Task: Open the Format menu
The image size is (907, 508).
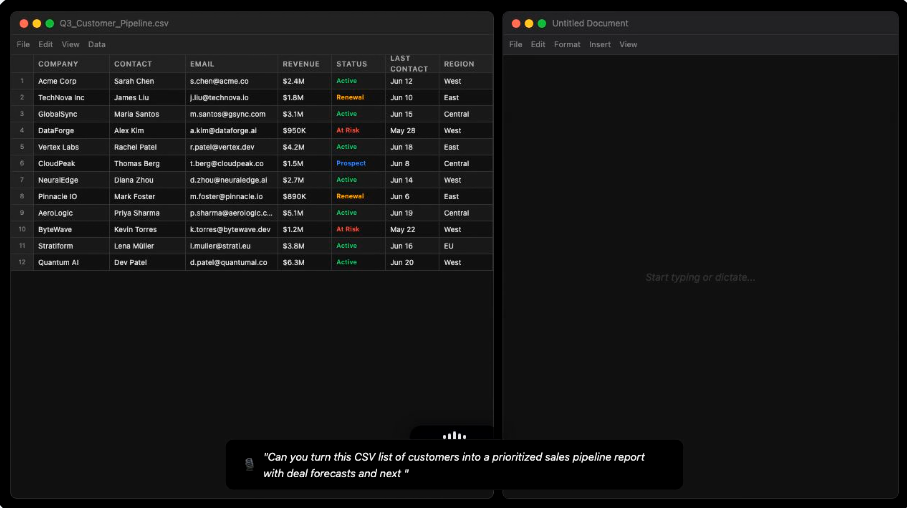Action: pos(567,44)
